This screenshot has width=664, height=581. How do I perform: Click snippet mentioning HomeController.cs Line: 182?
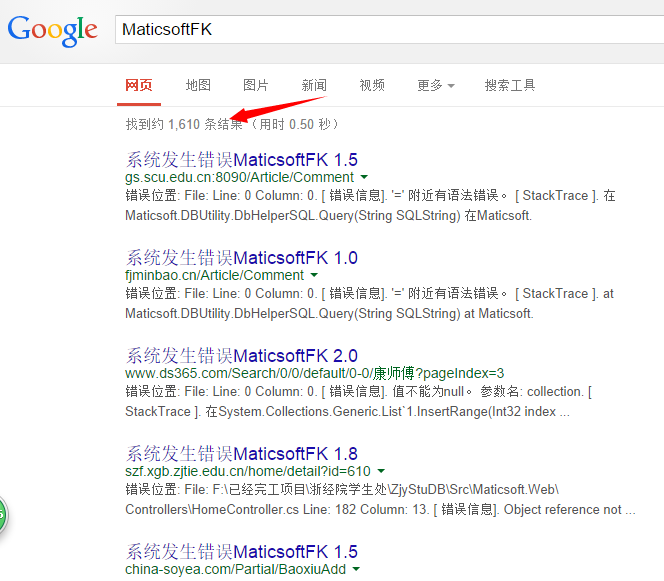coord(380,499)
